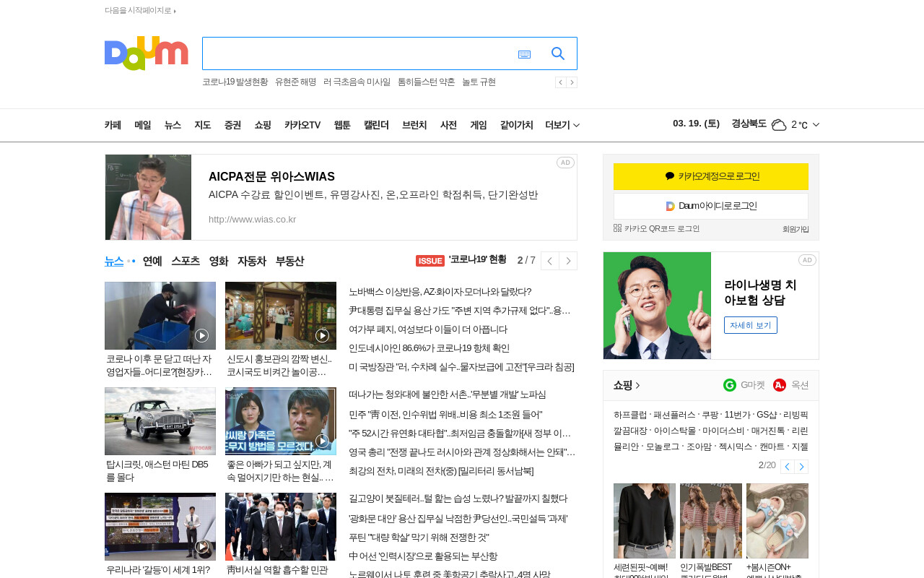This screenshot has width=924, height=578.
Task: Switch to the 부동산 news tab
Action: [x=289, y=261]
